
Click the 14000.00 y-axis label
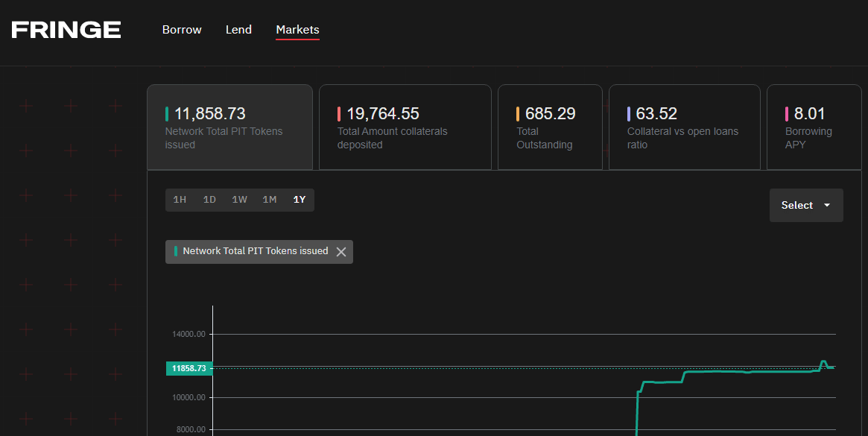[x=189, y=334]
